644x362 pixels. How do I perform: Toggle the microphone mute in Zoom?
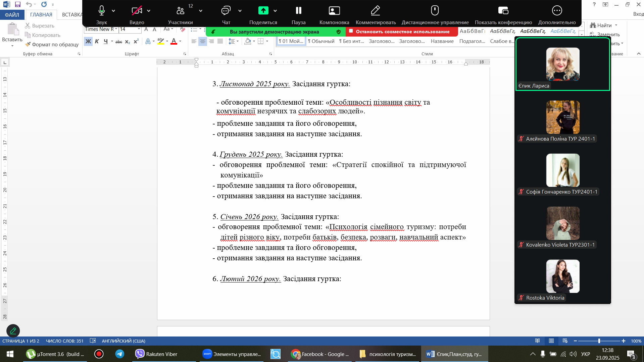point(101,11)
